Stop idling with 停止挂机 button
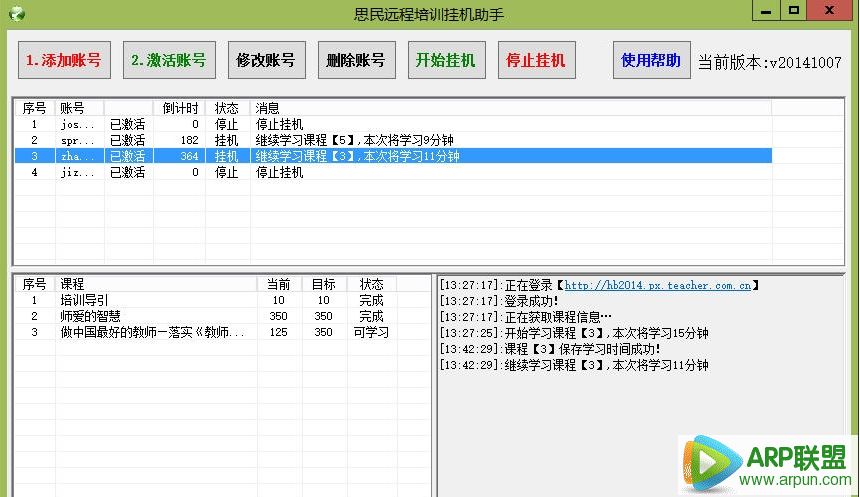 (536, 60)
